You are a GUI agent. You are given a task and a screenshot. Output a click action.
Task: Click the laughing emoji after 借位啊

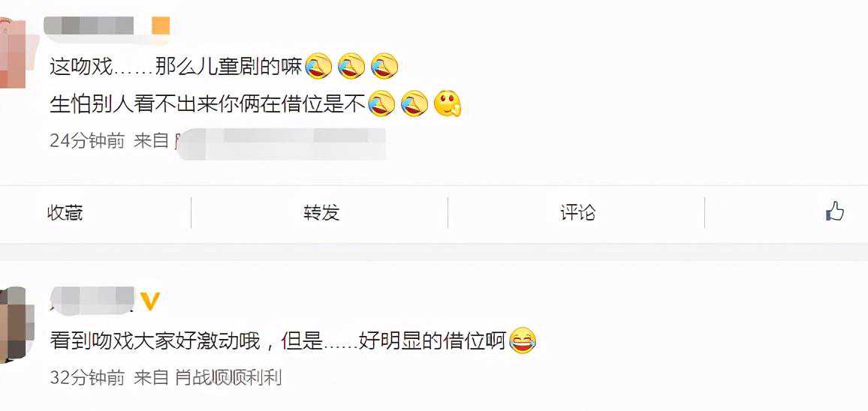523,340
